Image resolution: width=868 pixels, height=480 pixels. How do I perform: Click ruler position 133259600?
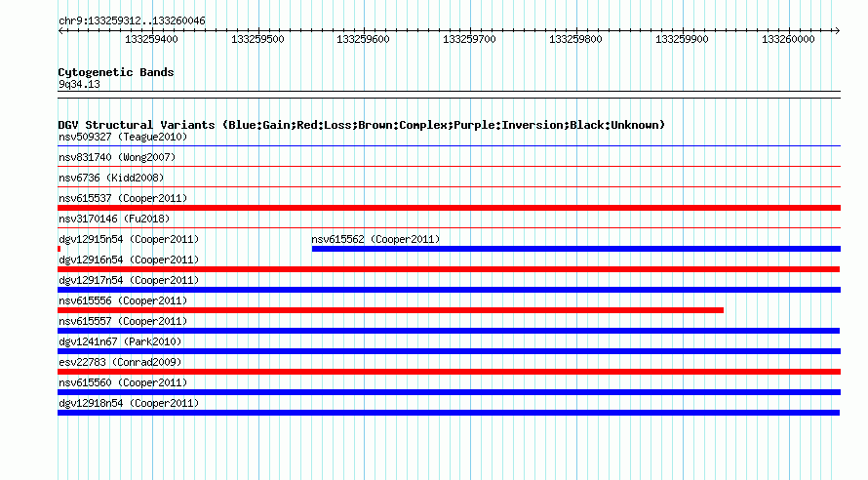(x=363, y=39)
